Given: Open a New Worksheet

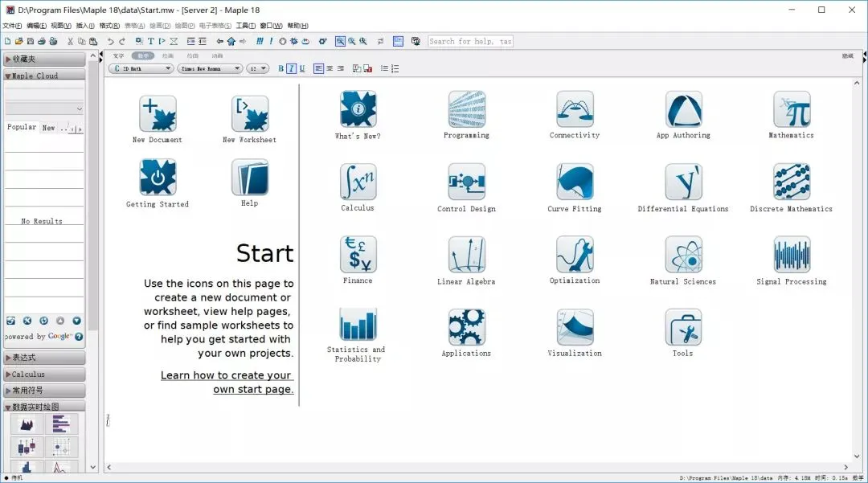Looking at the screenshot, I should pos(250,113).
